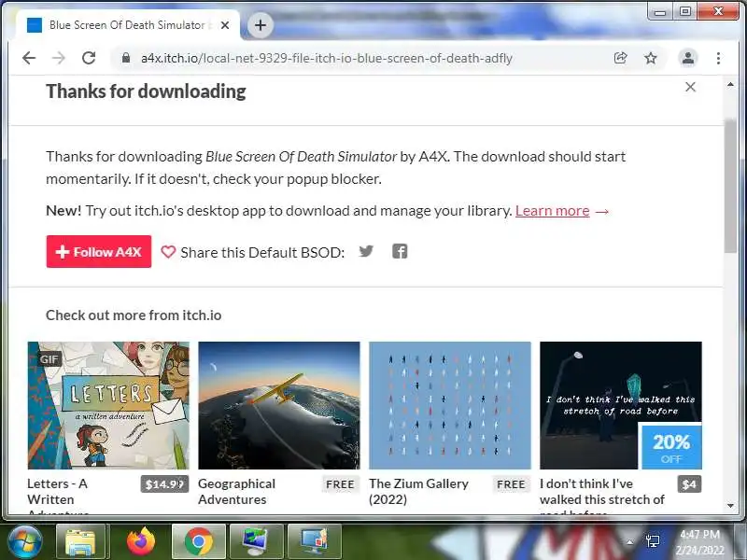747x560 pixels.
Task: Open the 20% OFF road game thumbnail
Action: click(621, 405)
